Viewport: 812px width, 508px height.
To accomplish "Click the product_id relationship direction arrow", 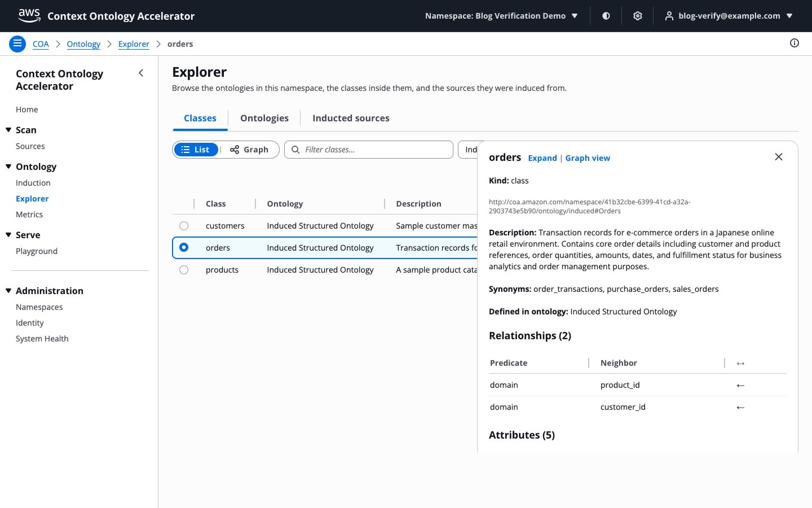I will 740,385.
